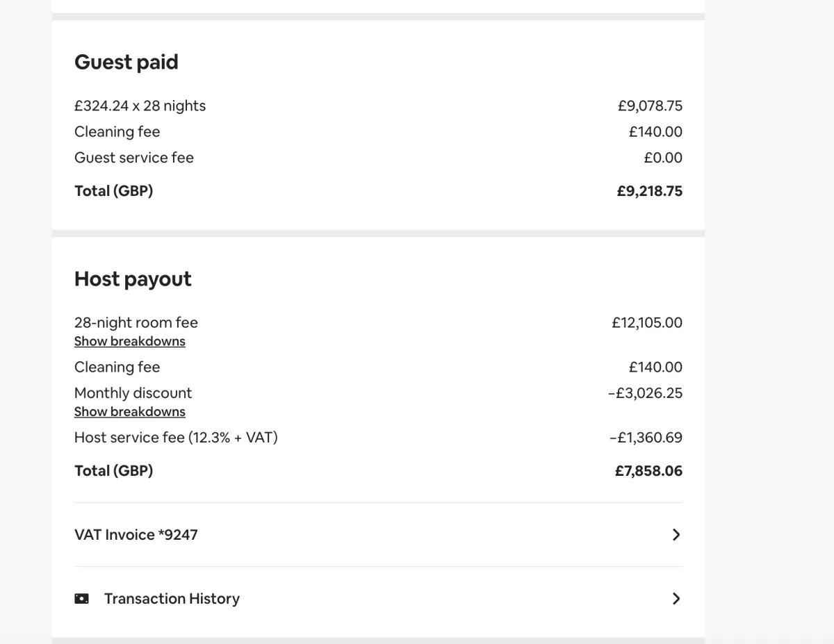The width and height of the screenshot is (834, 644).
Task: Select the Guest paid heading
Action: coord(126,62)
